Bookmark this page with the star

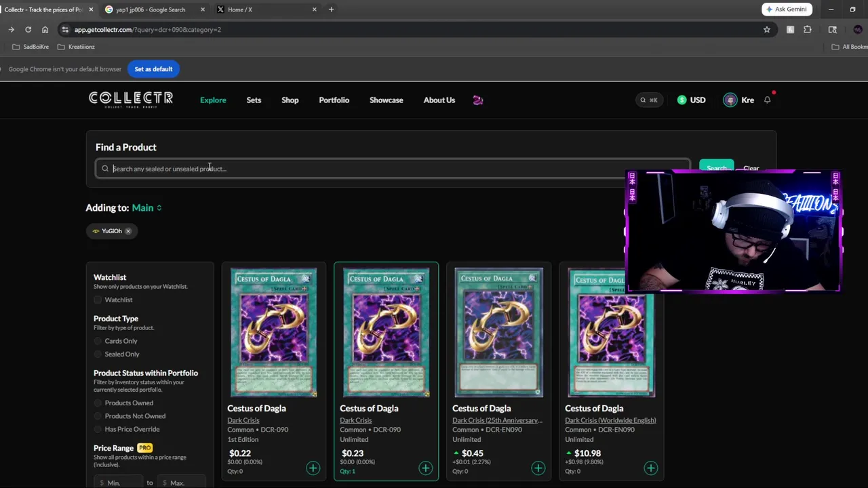pos(767,30)
